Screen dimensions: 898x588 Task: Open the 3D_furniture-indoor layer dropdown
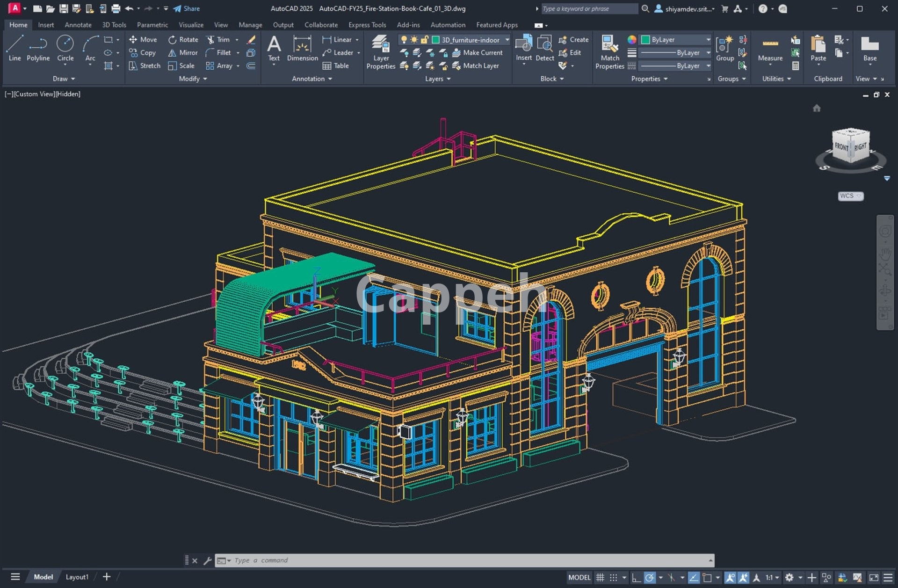point(507,40)
